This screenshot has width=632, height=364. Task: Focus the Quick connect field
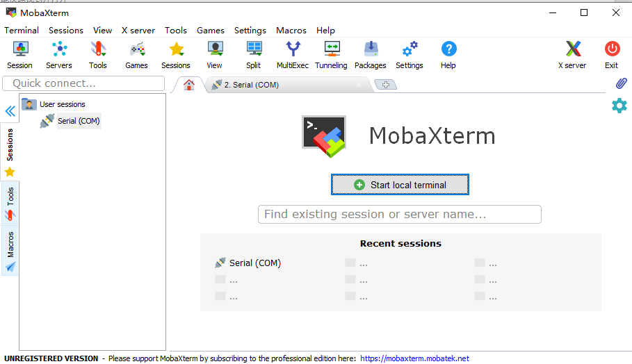pos(83,83)
